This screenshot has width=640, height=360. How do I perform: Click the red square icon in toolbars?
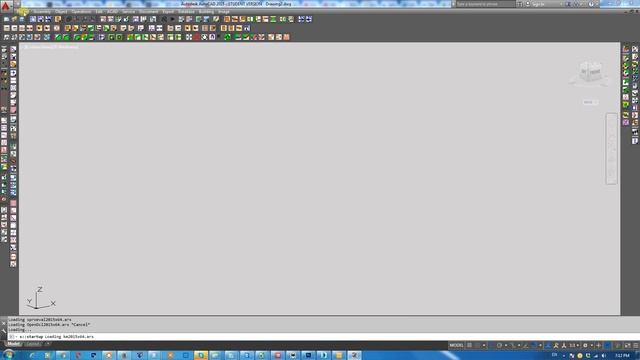coord(196,37)
